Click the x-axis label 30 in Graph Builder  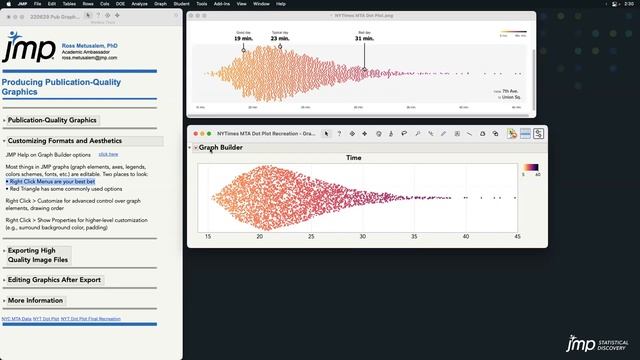(362, 237)
